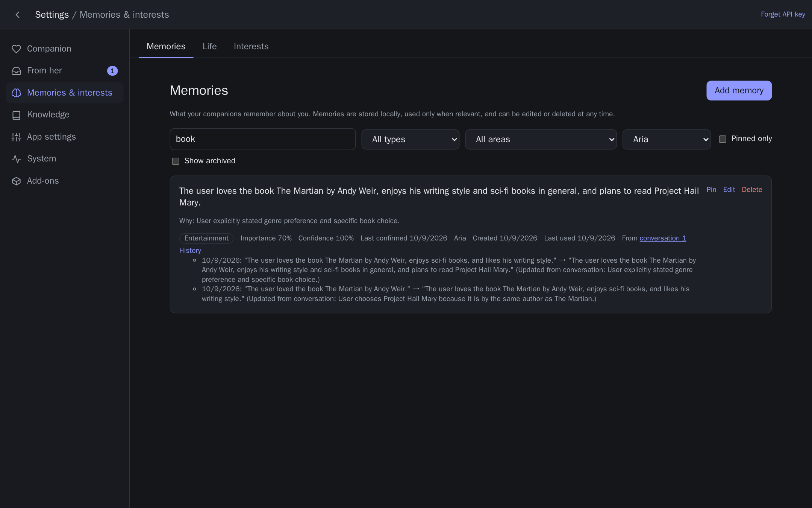Image resolution: width=812 pixels, height=508 pixels.
Task: Switch to the Interests tab
Action: click(251, 46)
